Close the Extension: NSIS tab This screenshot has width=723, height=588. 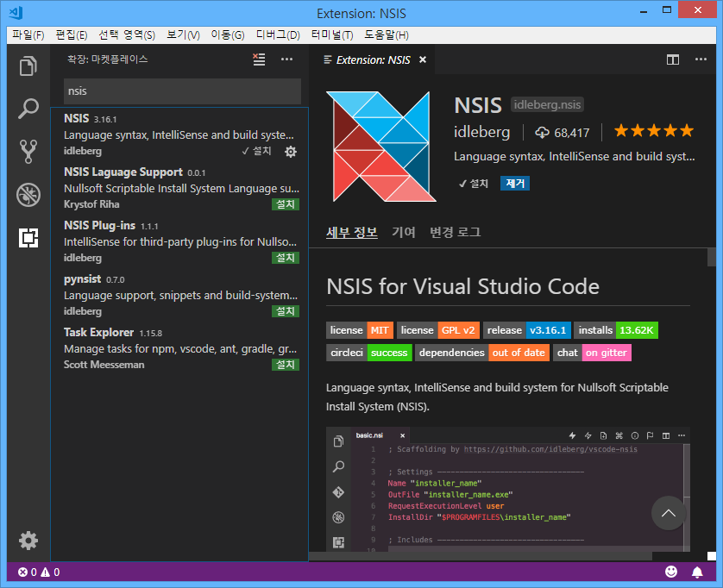point(423,59)
